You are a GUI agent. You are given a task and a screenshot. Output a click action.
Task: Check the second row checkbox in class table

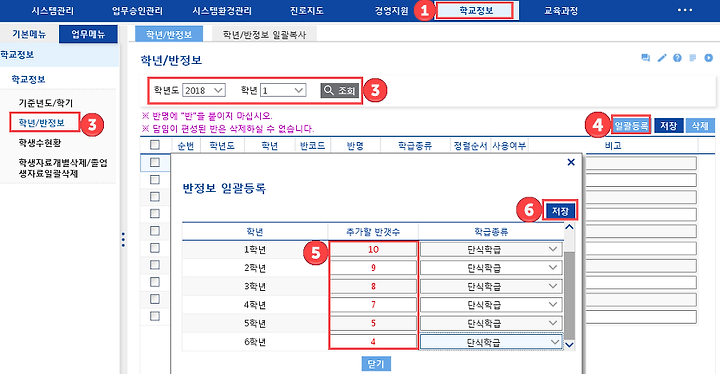click(x=155, y=179)
